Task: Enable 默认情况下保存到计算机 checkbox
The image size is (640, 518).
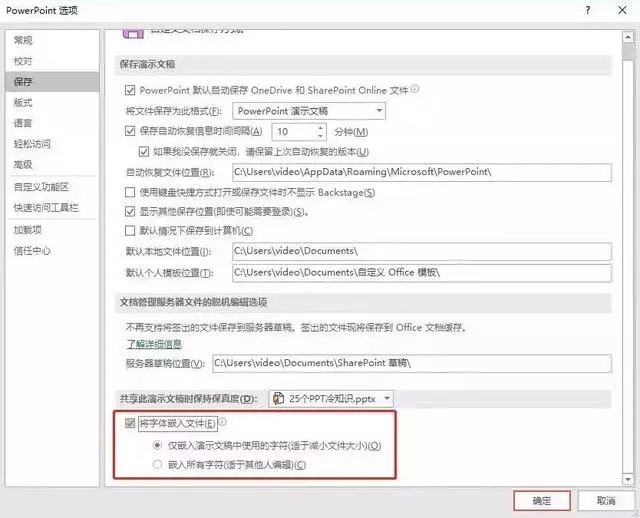Action: 130,231
